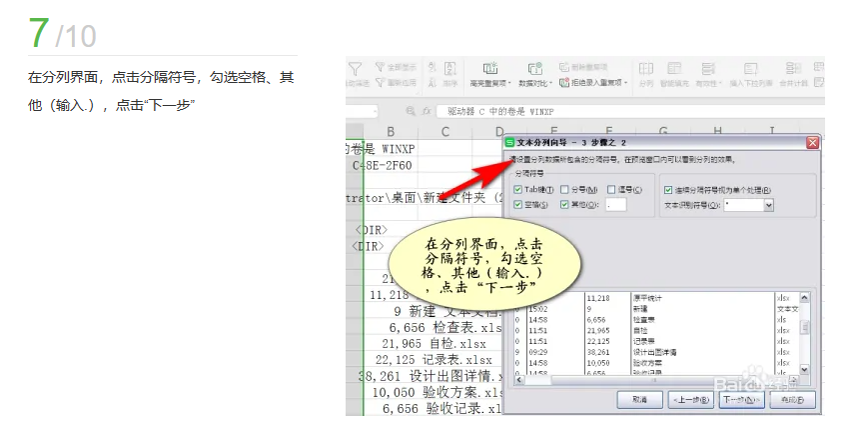Click the 下一步 (Next) button
This screenshot has width=868, height=424.
(741, 399)
